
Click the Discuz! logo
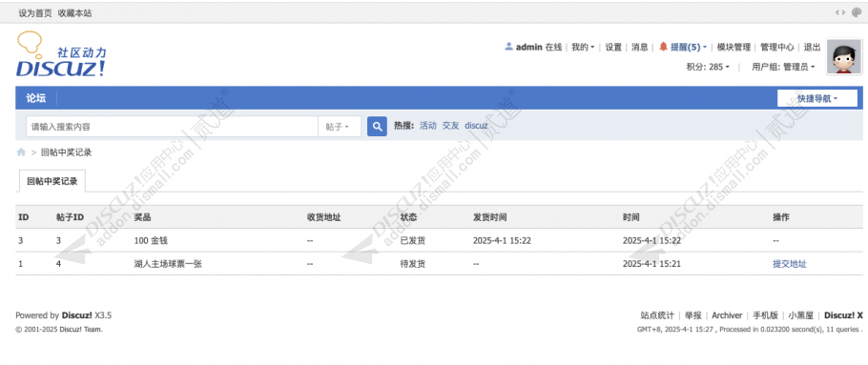[61, 54]
